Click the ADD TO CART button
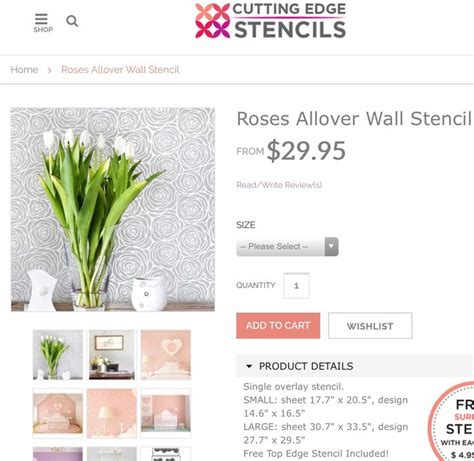 pos(278,326)
